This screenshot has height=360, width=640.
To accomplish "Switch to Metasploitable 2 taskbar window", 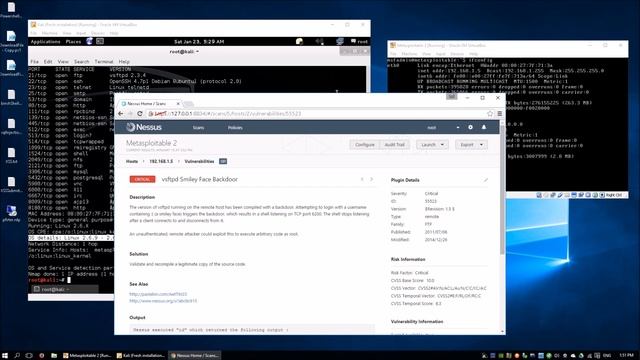I will click(87, 356).
